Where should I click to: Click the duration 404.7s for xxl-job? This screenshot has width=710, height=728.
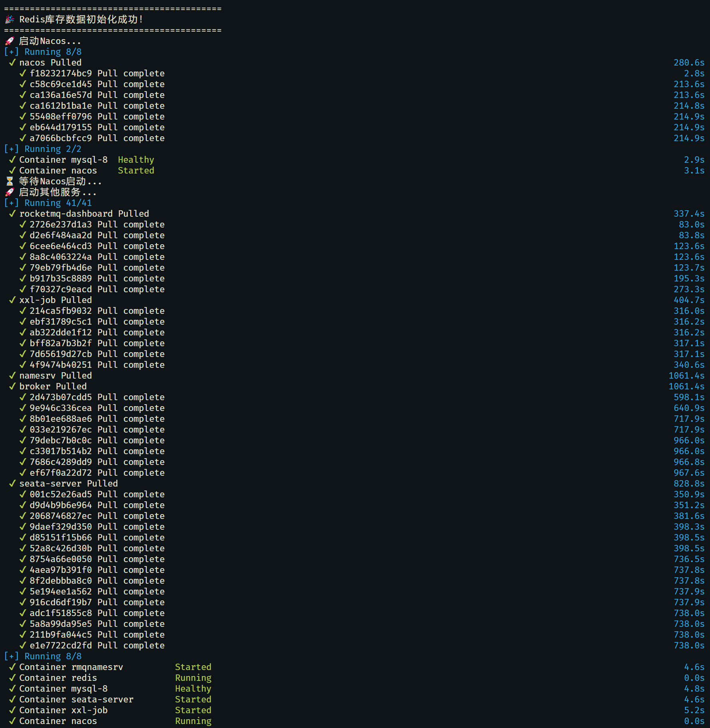coord(689,300)
